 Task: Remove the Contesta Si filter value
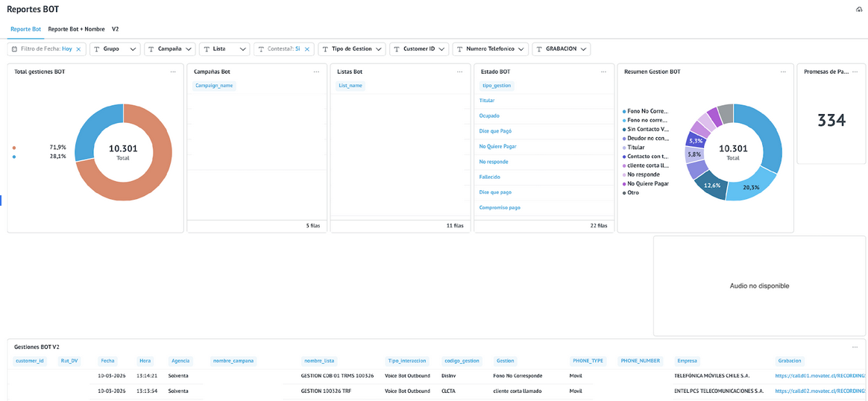point(306,49)
